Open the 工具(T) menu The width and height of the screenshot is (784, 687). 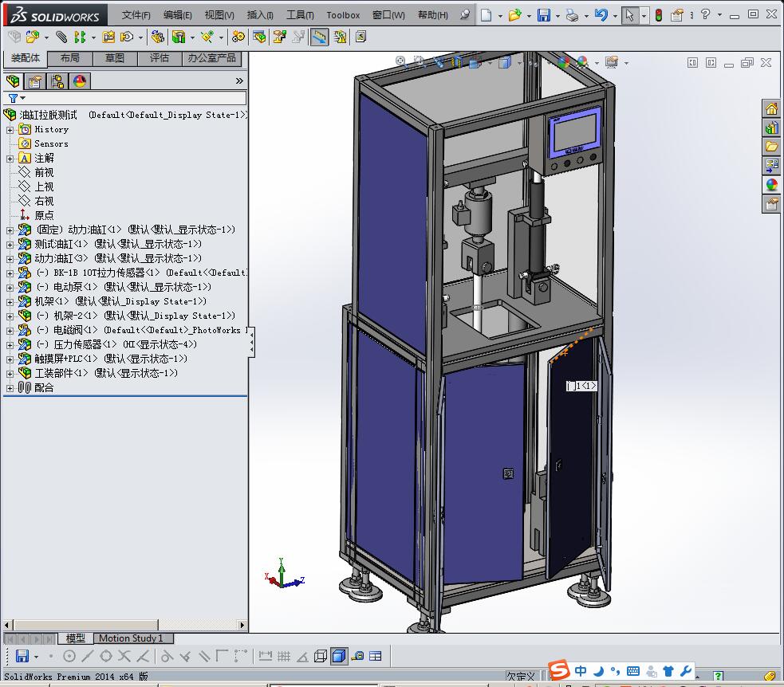click(300, 15)
